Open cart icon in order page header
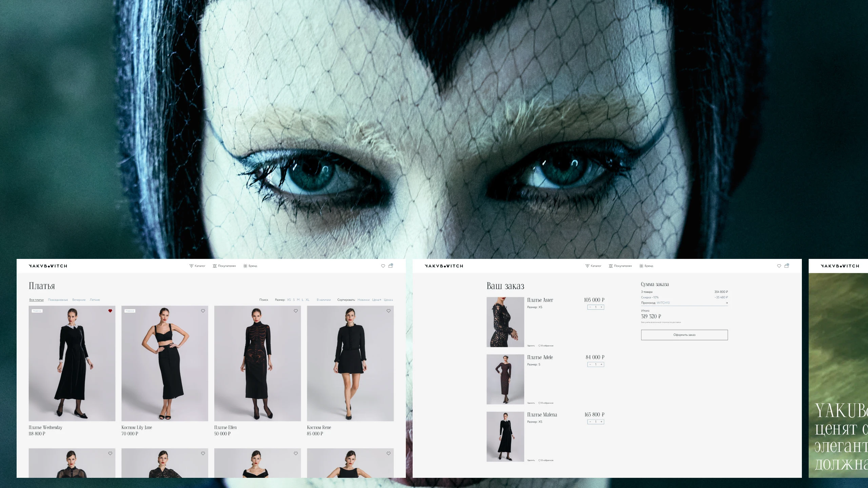The image size is (868, 488). pos(786,266)
